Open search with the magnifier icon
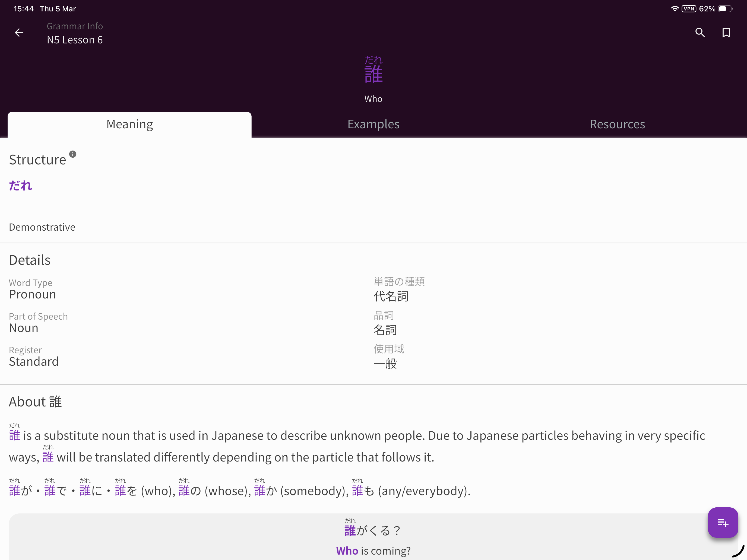This screenshot has width=747, height=560. click(x=700, y=33)
